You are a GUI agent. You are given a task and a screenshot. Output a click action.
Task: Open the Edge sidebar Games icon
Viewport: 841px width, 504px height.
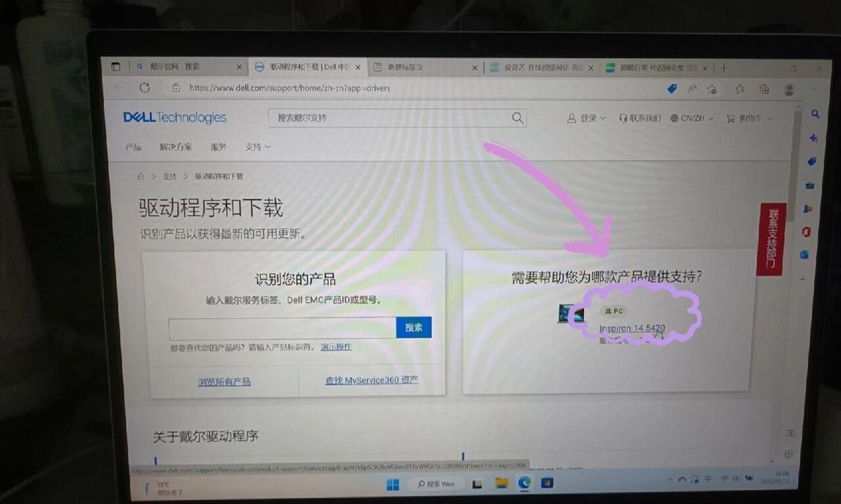click(808, 209)
